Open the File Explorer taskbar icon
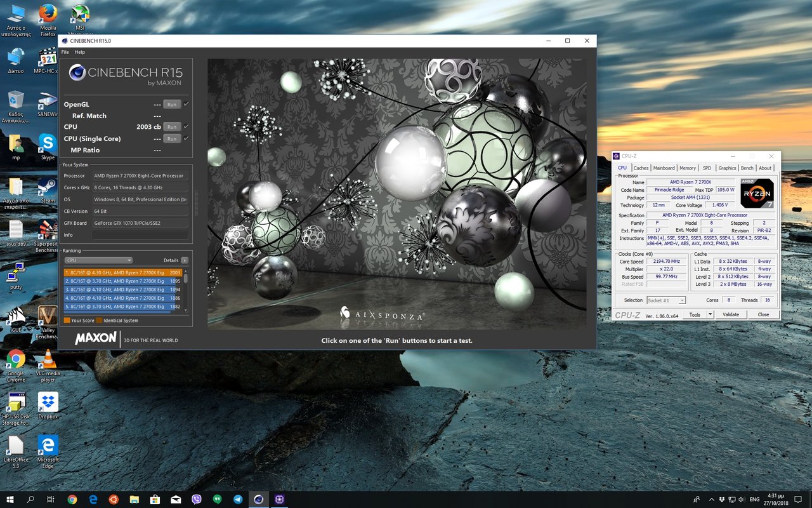 (134, 500)
